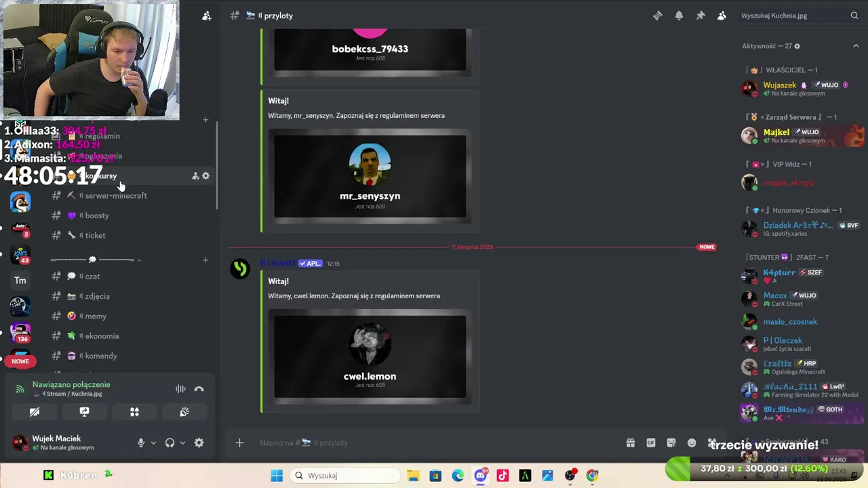Click the Wyszukaj taskbar search box
This screenshot has height=488, width=868.
[x=345, y=476]
